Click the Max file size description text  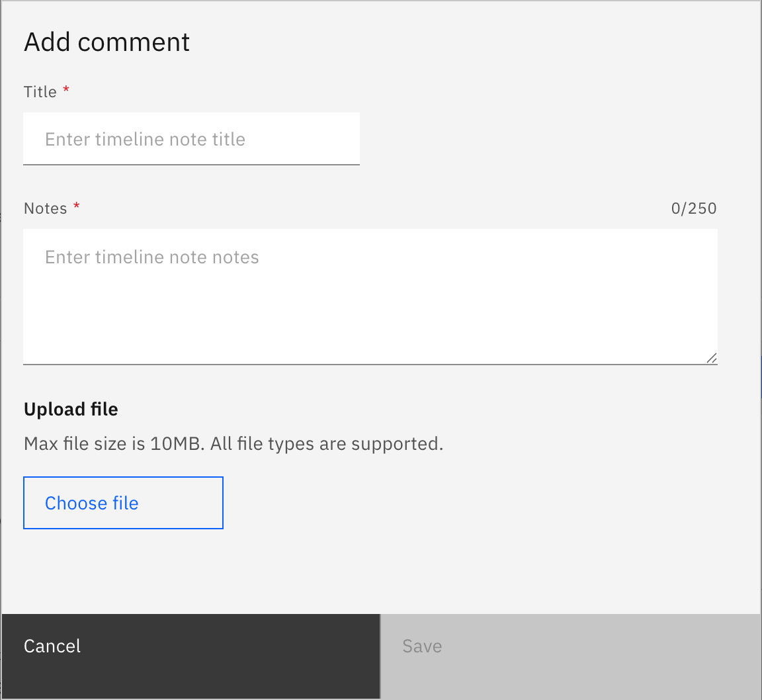(233, 444)
